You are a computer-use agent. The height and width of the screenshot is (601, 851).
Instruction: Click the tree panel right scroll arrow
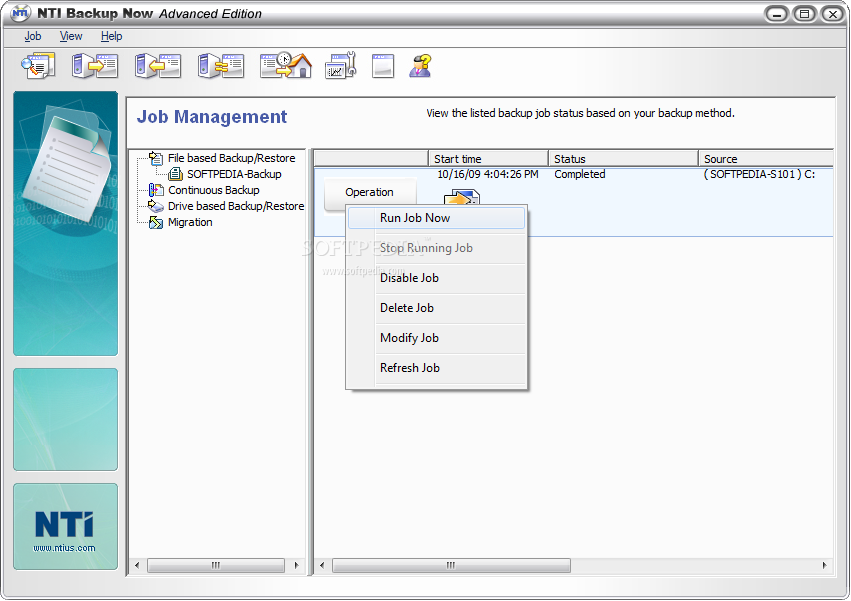click(x=296, y=565)
